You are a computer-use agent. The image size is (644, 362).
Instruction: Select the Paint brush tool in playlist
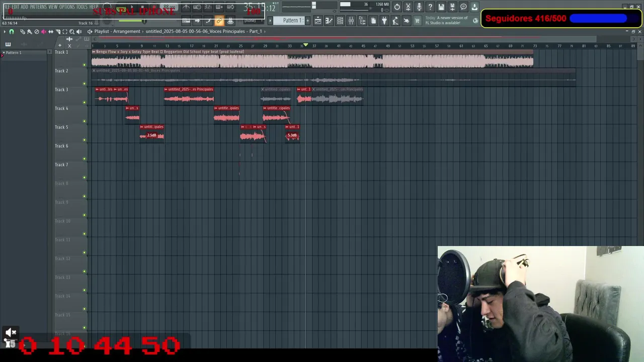(x=29, y=32)
